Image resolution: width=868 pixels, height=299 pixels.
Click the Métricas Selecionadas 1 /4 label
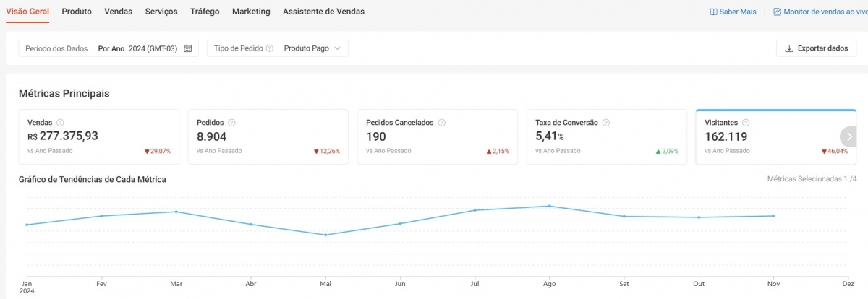tap(812, 178)
